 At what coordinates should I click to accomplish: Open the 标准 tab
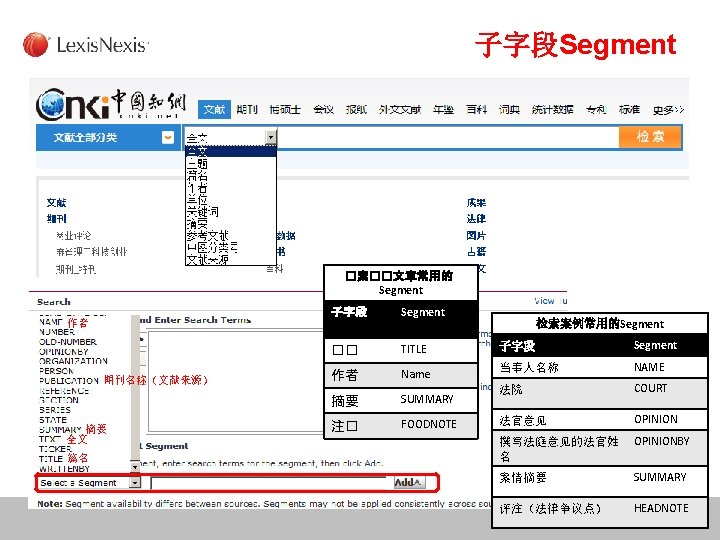point(629,109)
